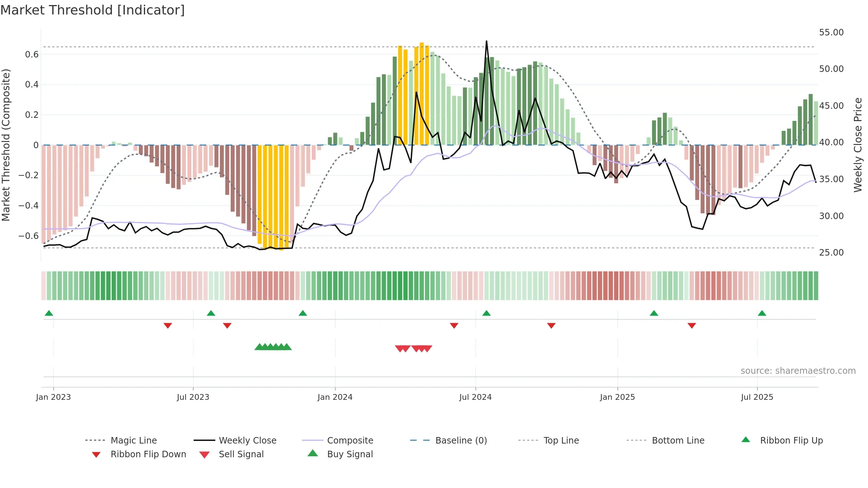The width and height of the screenshot is (868, 488).
Task: Click the 55.00 price axis label
Action: tap(831, 33)
